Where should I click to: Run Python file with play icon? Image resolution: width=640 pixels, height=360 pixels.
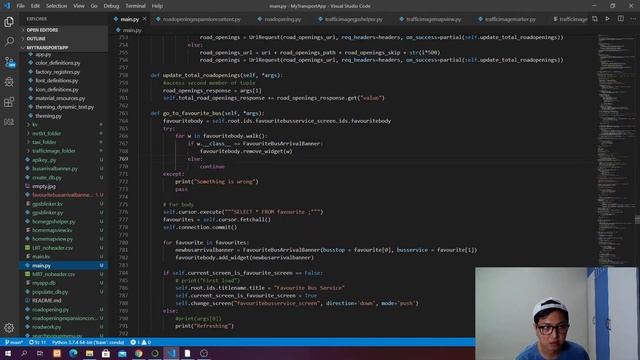pos(607,19)
